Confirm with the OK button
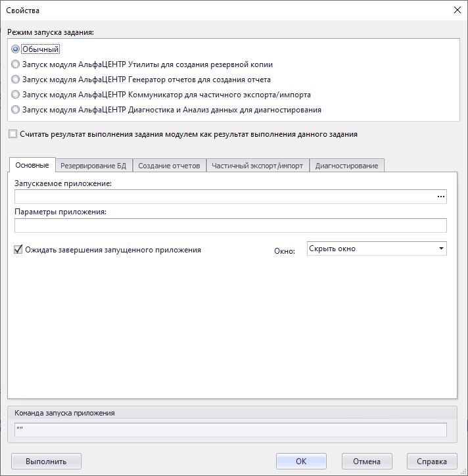 301,461
